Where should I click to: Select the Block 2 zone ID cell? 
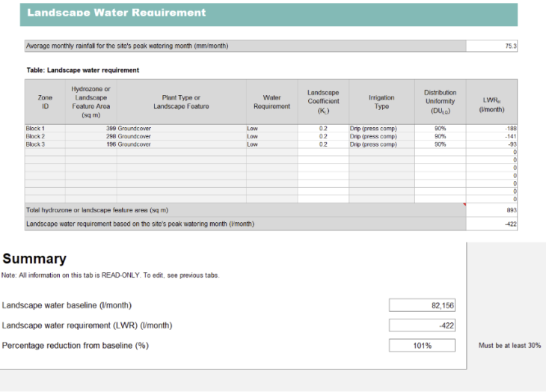coord(45,137)
